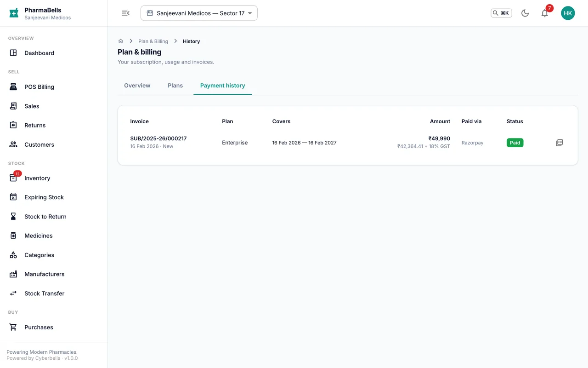Click the Razorpay payment method cell
This screenshot has width=588, height=368.
[472, 143]
